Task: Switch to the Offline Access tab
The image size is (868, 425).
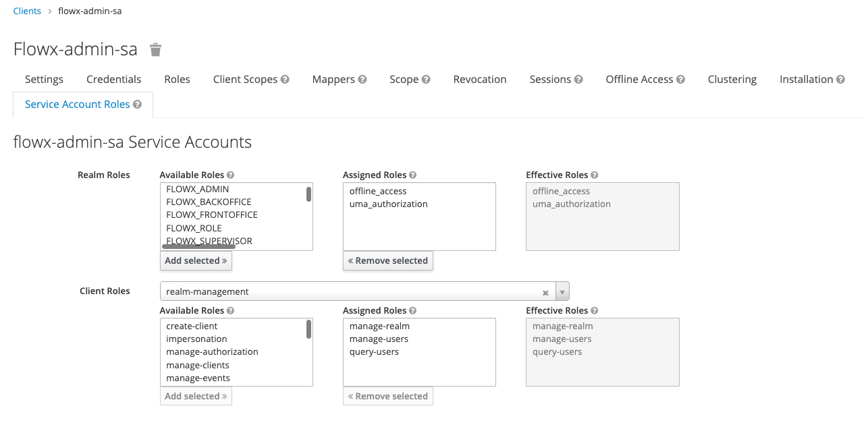Action: pos(639,79)
